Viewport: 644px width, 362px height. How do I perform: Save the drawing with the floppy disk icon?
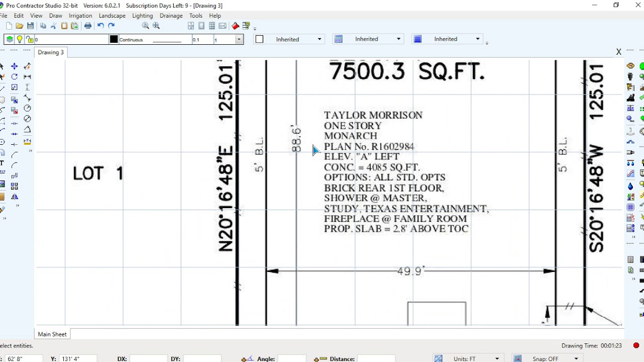click(30, 26)
